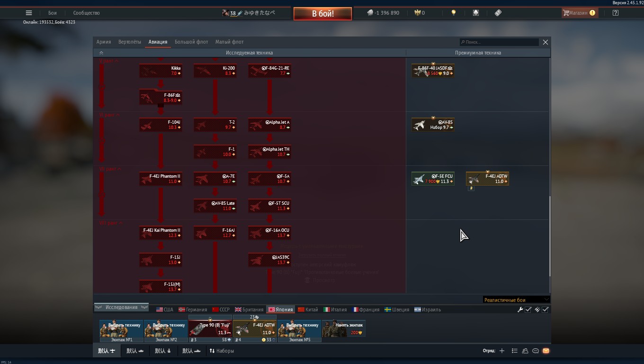Select the T-2 aircraft card
This screenshot has width=644, height=364.
click(x=215, y=125)
